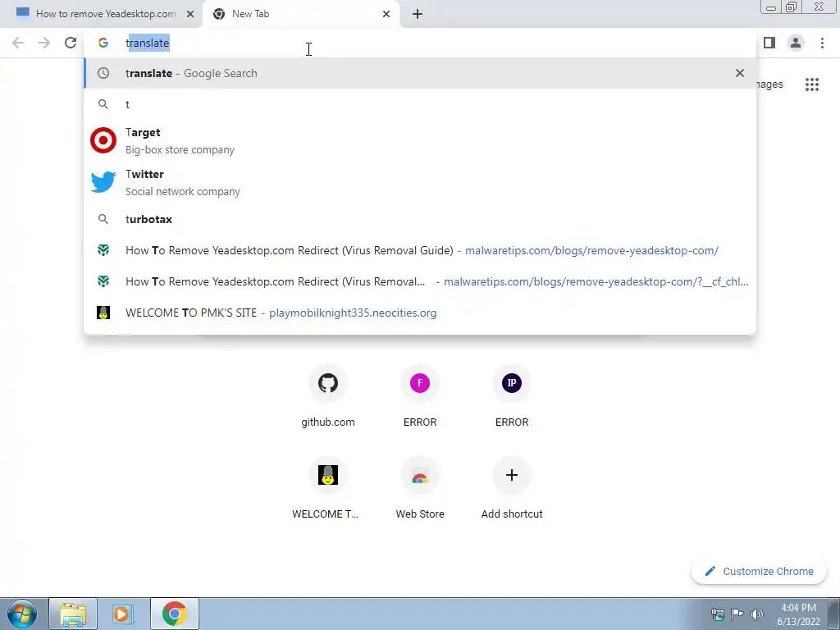Click the Chrome taskbar icon
This screenshot has width=840, height=630.
(x=174, y=614)
